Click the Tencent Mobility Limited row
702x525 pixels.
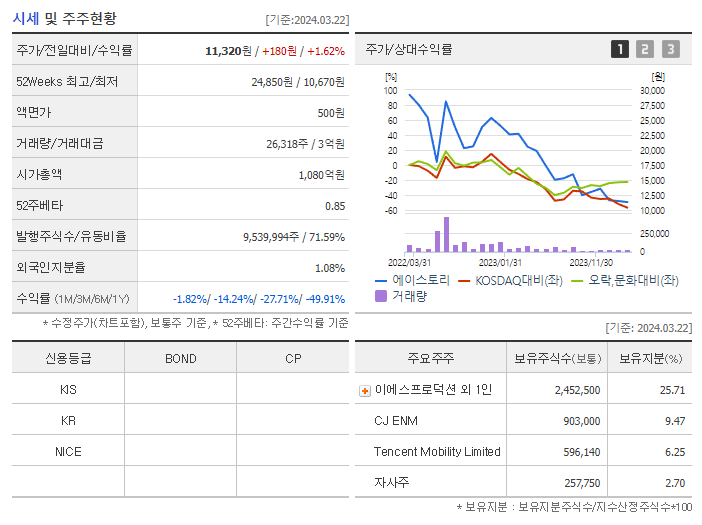pos(523,451)
